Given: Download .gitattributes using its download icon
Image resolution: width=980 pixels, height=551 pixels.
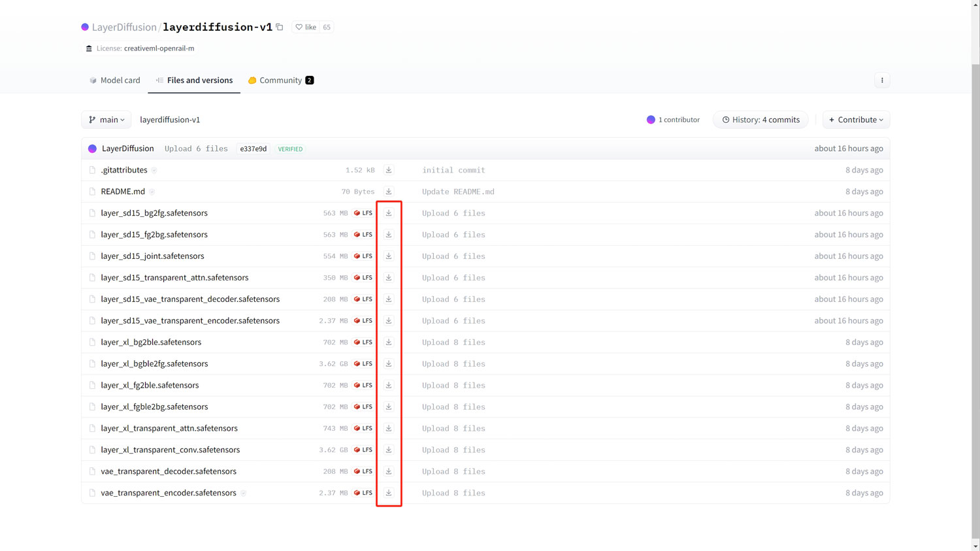Looking at the screenshot, I should [388, 170].
